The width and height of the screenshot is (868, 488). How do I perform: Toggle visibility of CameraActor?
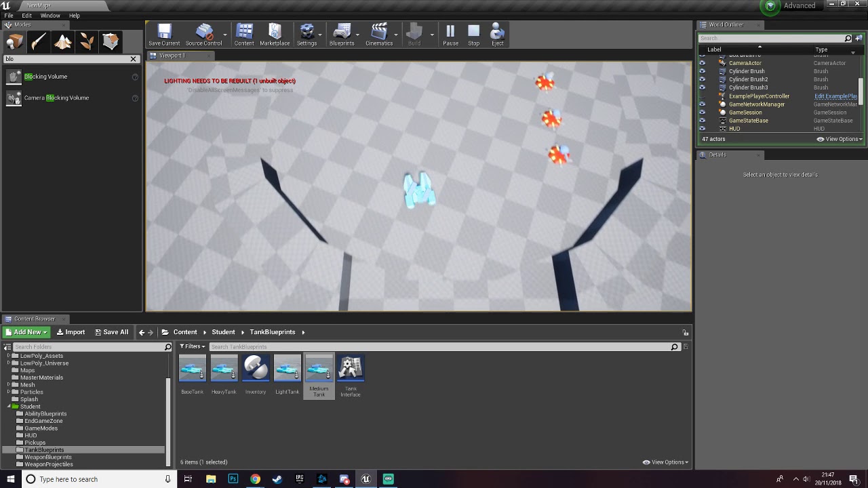(x=702, y=63)
